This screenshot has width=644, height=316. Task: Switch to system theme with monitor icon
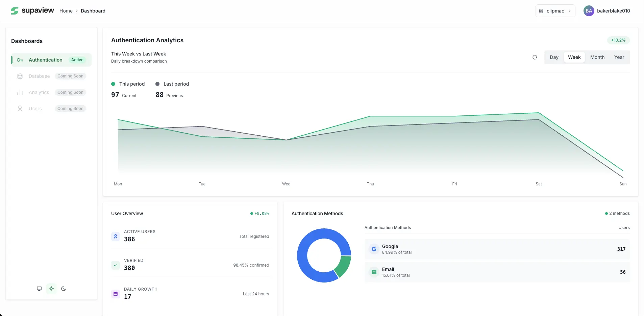pyautogui.click(x=39, y=289)
